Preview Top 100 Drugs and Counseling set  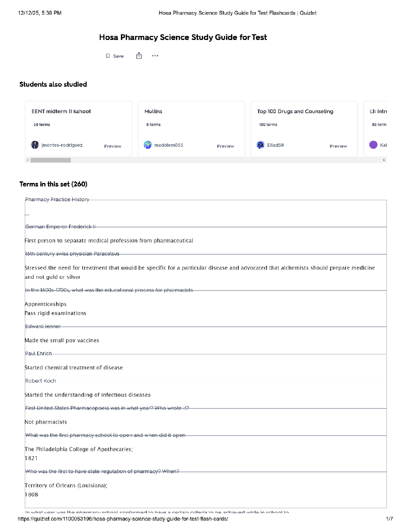tap(338, 146)
